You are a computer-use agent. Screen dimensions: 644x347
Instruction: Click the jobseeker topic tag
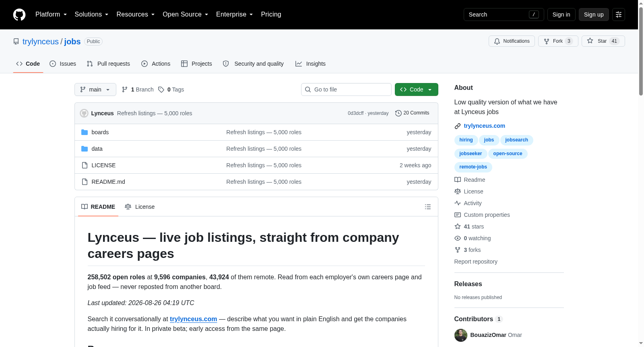pyautogui.click(x=471, y=154)
